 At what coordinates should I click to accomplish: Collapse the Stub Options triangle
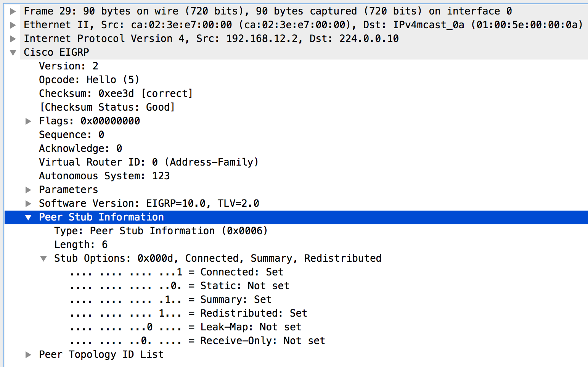(43, 259)
